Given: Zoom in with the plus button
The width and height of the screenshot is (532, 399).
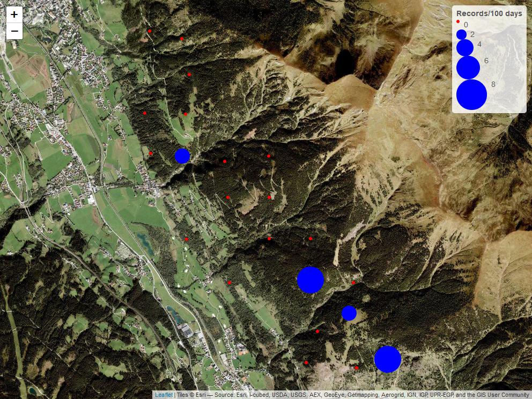Looking at the screenshot, I should tap(14, 15).
